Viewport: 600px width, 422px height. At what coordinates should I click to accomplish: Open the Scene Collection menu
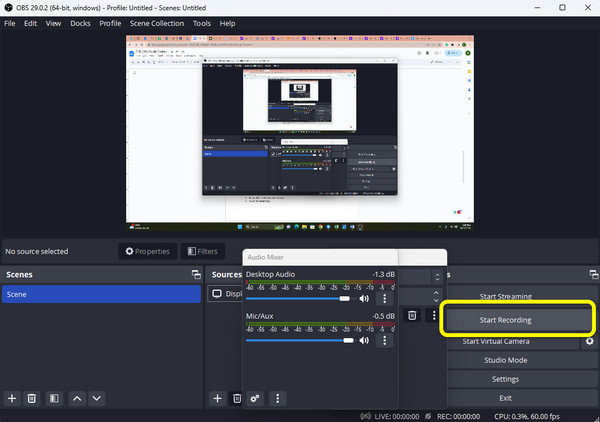157,23
